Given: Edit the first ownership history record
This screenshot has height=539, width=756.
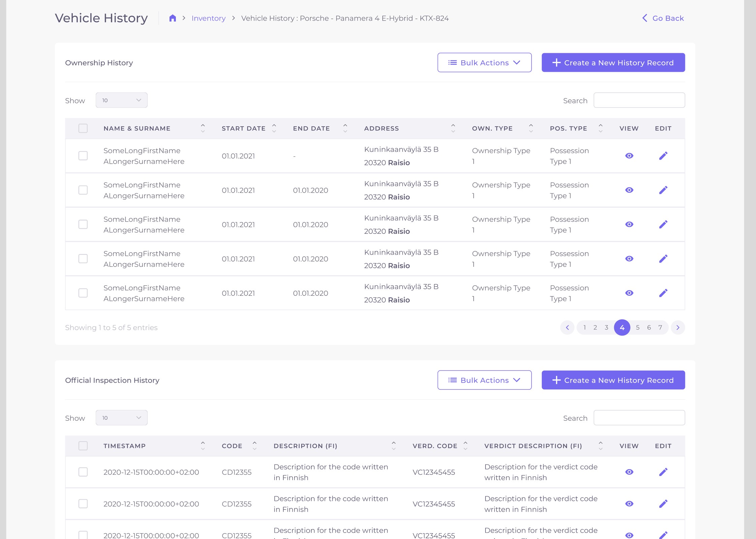Looking at the screenshot, I should point(663,156).
